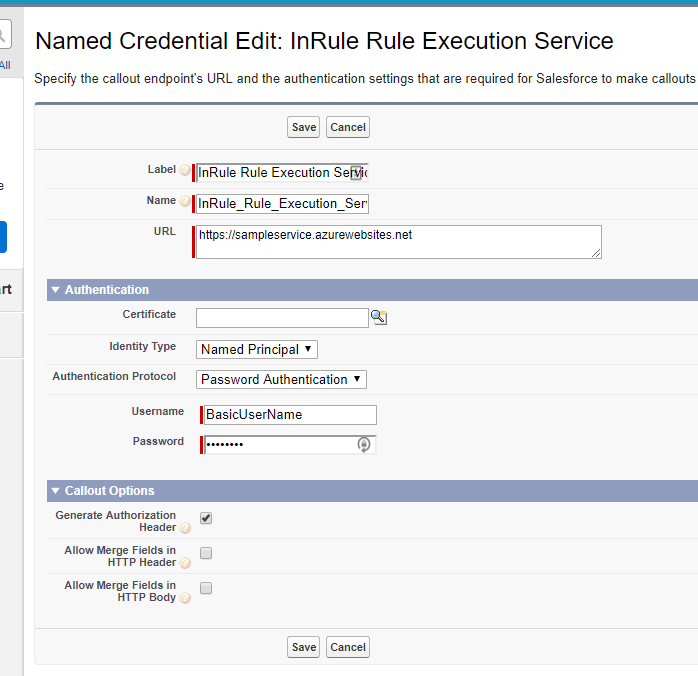
Task: Click the HTTP Body merge fields help icon
Action: tap(185, 598)
